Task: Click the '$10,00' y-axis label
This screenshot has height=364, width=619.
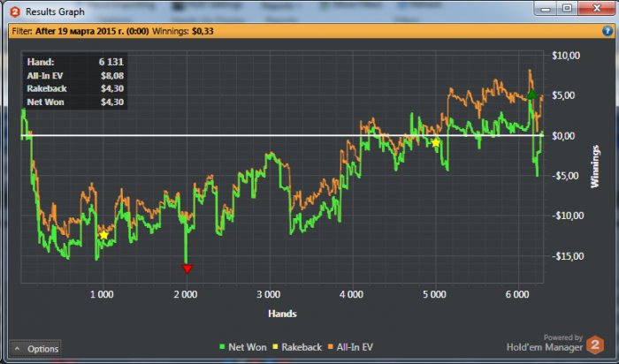Action: 566,56
